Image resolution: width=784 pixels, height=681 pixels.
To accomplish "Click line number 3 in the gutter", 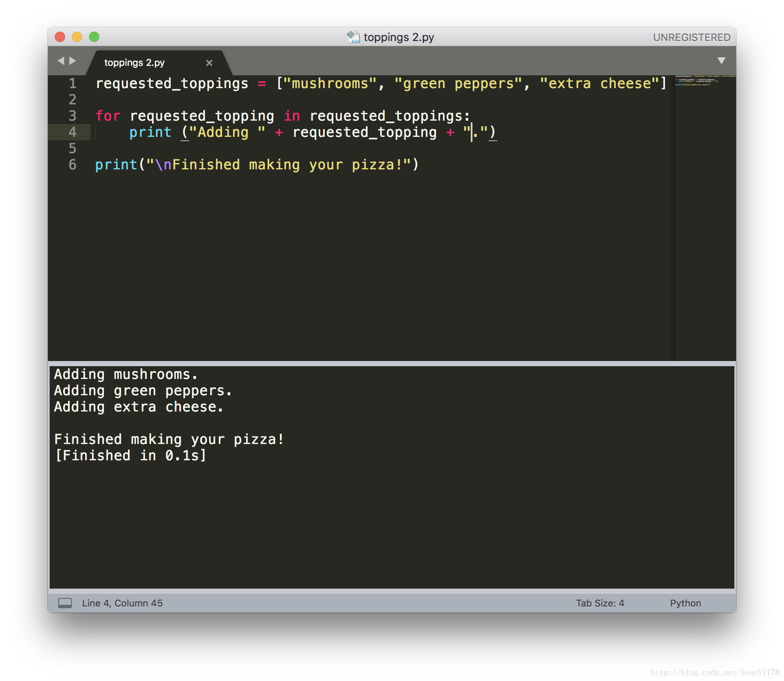I will click(x=72, y=116).
